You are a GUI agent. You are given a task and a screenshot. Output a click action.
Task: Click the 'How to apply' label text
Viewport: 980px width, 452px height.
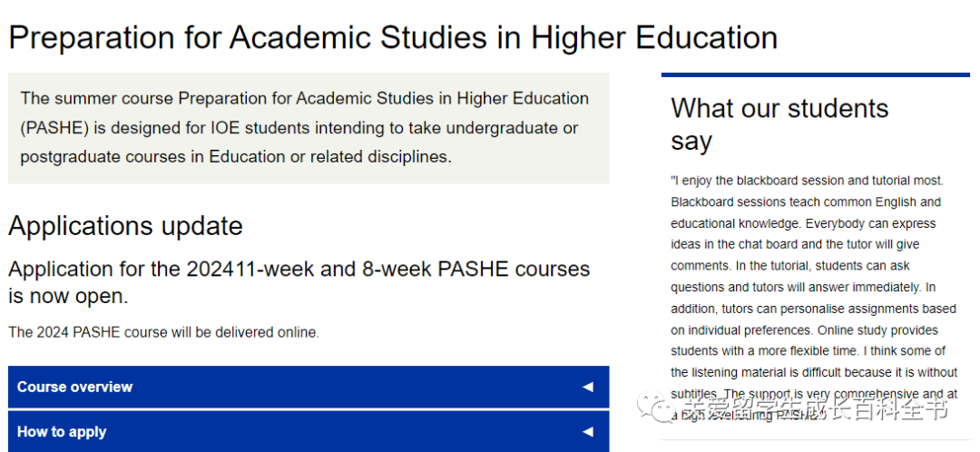(62, 432)
